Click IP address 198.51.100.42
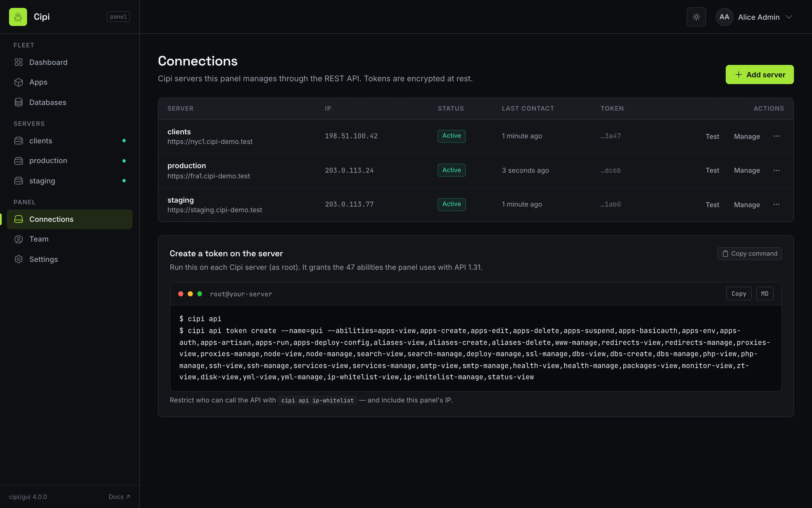The height and width of the screenshot is (508, 812). click(351, 136)
